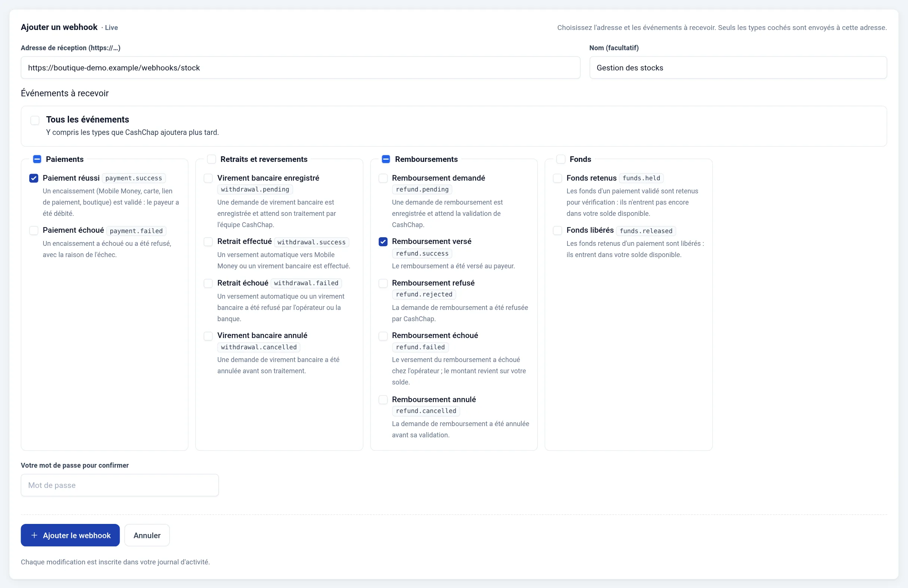
Task: Click the refund.success code tag
Action: tap(422, 253)
